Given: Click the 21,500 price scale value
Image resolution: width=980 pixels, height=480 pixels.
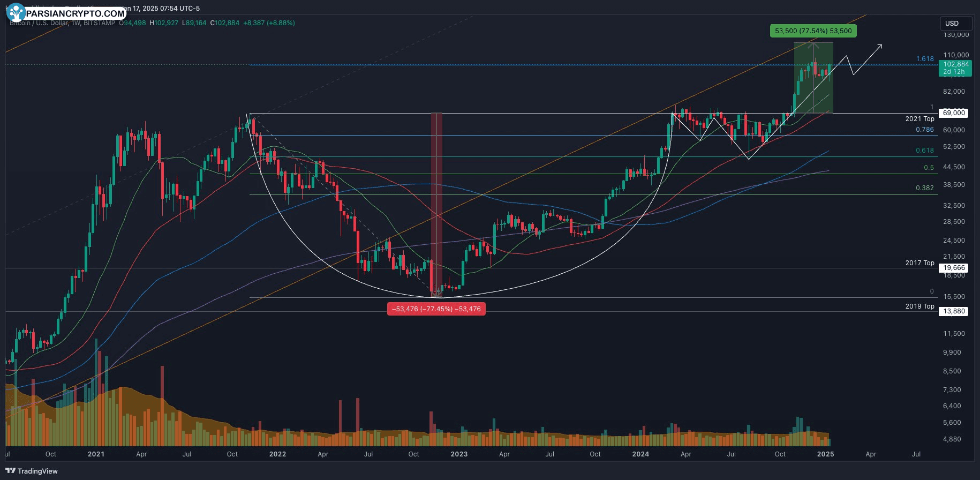Looking at the screenshot, I should click(954, 257).
